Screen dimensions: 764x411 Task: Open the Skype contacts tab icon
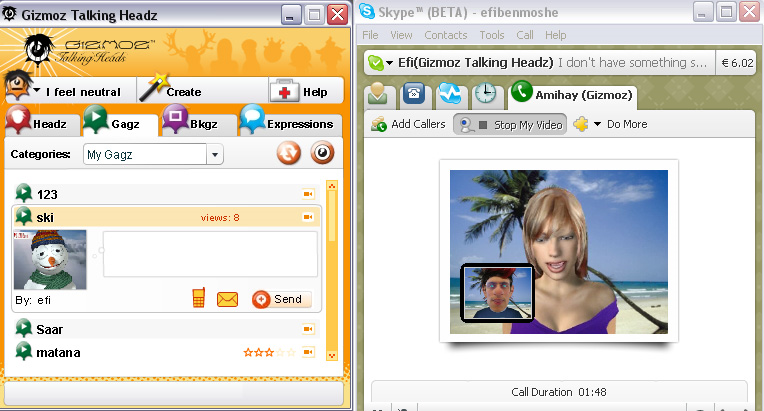click(378, 93)
